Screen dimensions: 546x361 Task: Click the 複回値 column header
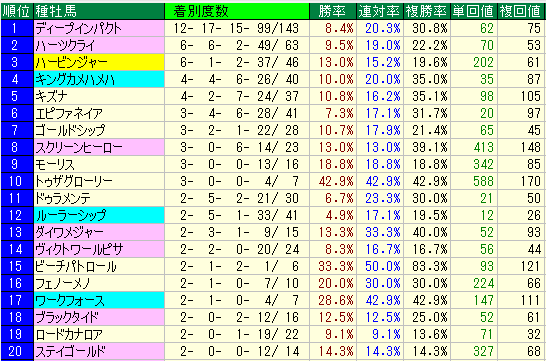(x=521, y=11)
